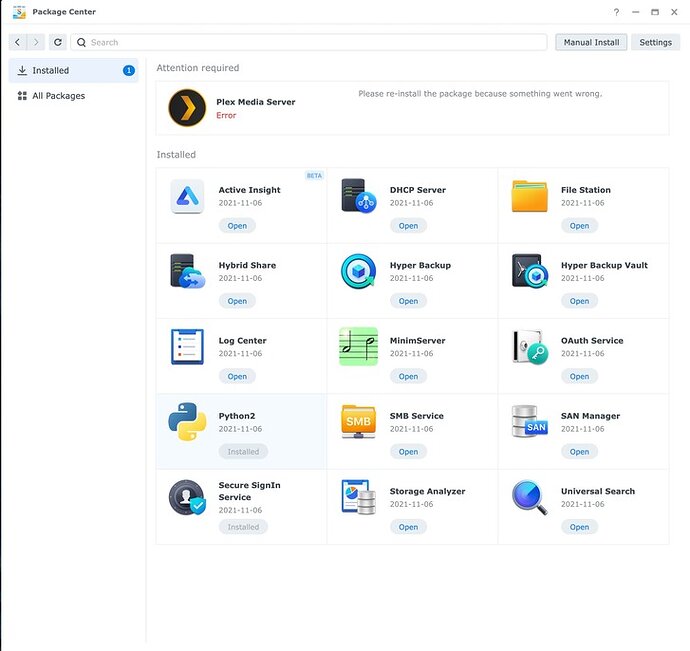Go back with the left arrow button
The image size is (690, 651).
(18, 42)
